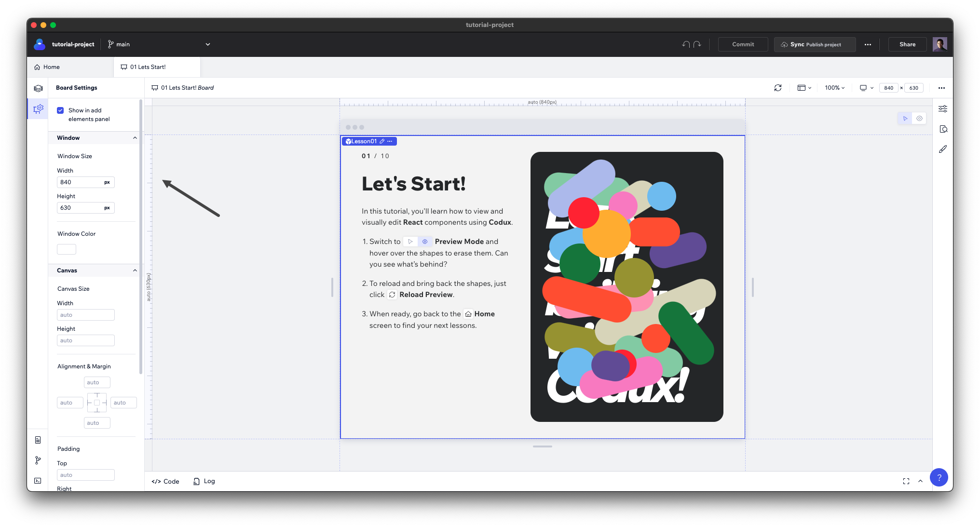Click the top margin auto field
Viewport: 980px width, 527px height.
[x=97, y=382]
